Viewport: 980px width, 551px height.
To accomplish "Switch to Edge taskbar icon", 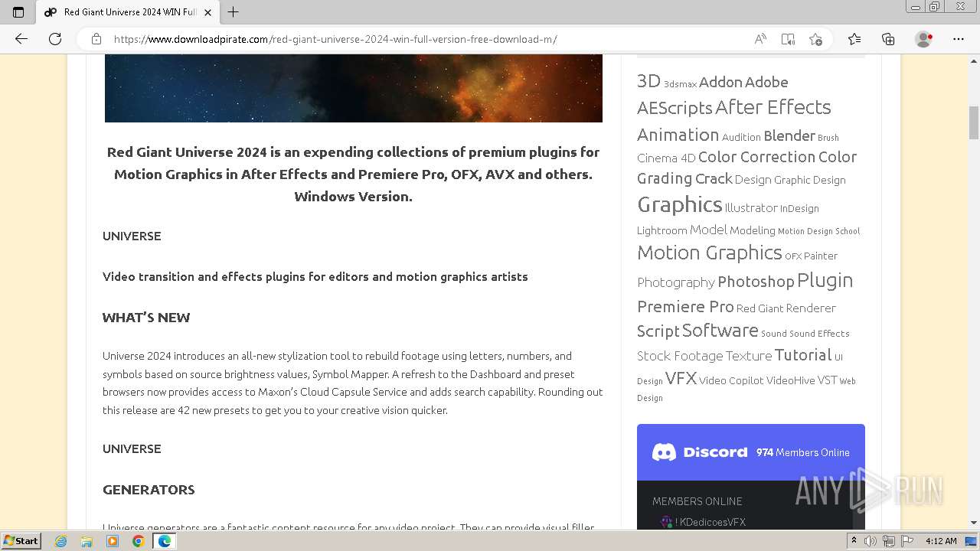I will (x=164, y=541).
